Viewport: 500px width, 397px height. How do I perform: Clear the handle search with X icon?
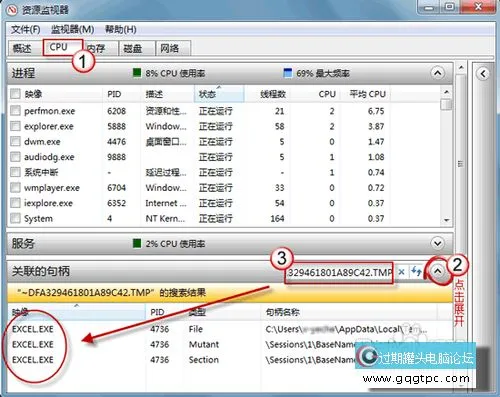coord(402,272)
